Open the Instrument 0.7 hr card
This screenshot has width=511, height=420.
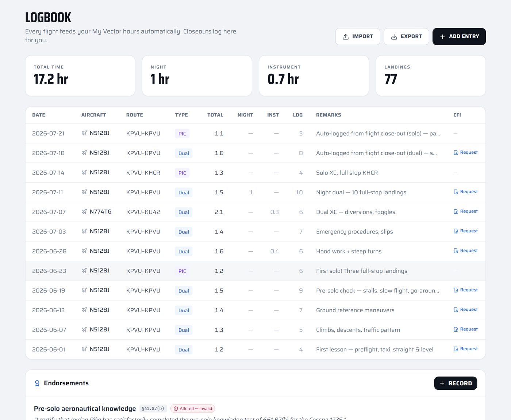pyautogui.click(x=314, y=76)
